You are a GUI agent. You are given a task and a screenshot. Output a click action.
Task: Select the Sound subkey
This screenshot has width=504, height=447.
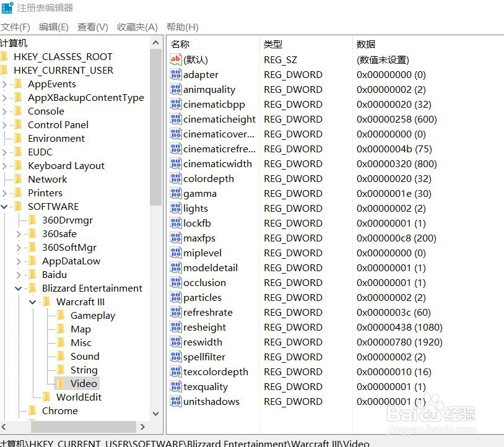click(x=87, y=356)
